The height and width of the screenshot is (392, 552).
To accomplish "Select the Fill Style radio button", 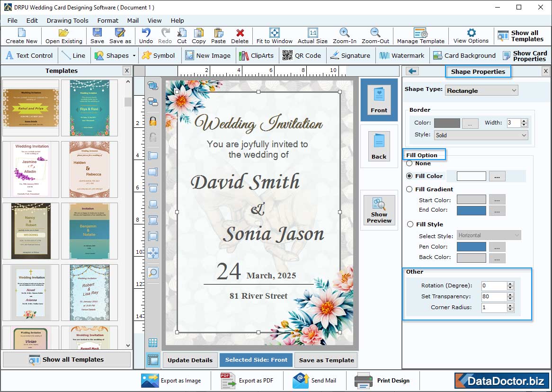I will [x=410, y=224].
